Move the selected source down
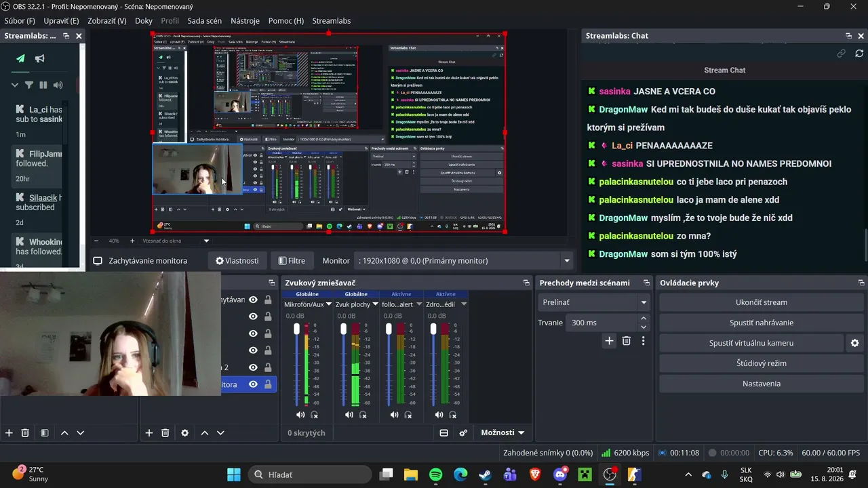This screenshot has height=488, width=868. tap(220, 433)
